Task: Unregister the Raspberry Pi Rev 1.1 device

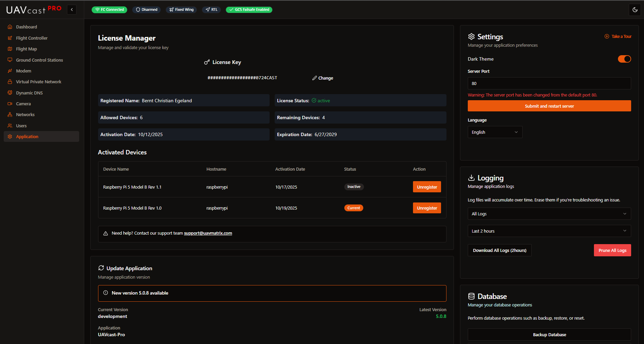Action: tap(427, 187)
